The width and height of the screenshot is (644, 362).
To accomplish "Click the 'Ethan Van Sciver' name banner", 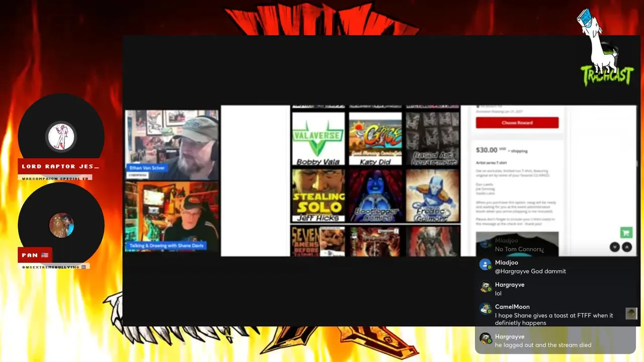I will [147, 168].
